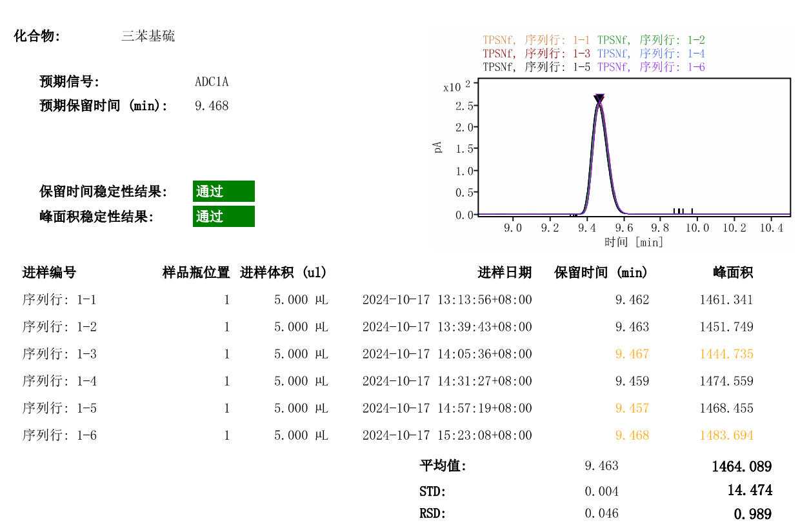Click orange retention time 9.468 in row 1-6

point(632,435)
